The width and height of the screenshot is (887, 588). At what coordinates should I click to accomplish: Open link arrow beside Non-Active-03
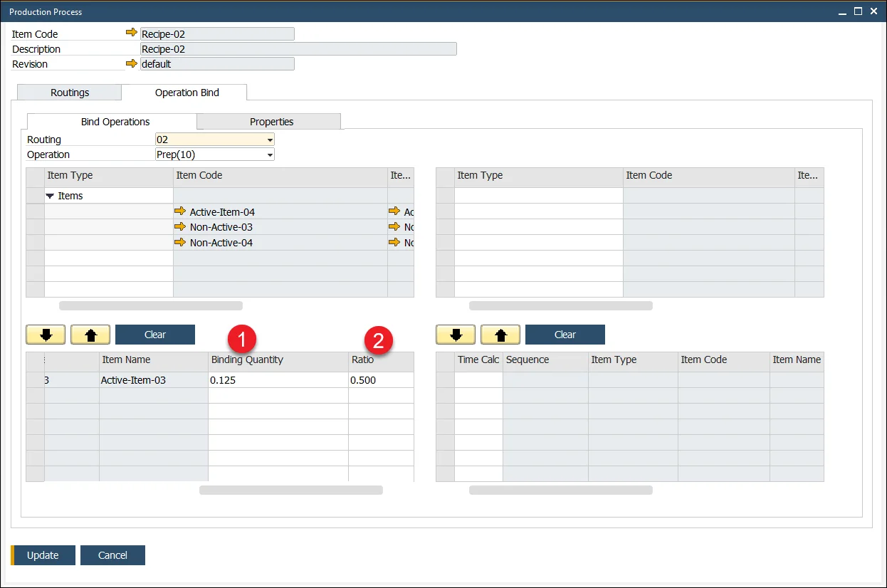(180, 227)
